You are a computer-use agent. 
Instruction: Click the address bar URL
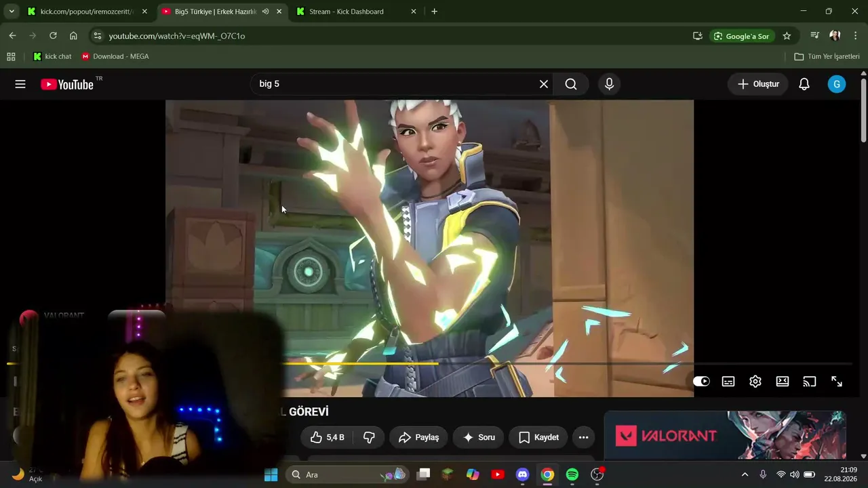tap(177, 36)
